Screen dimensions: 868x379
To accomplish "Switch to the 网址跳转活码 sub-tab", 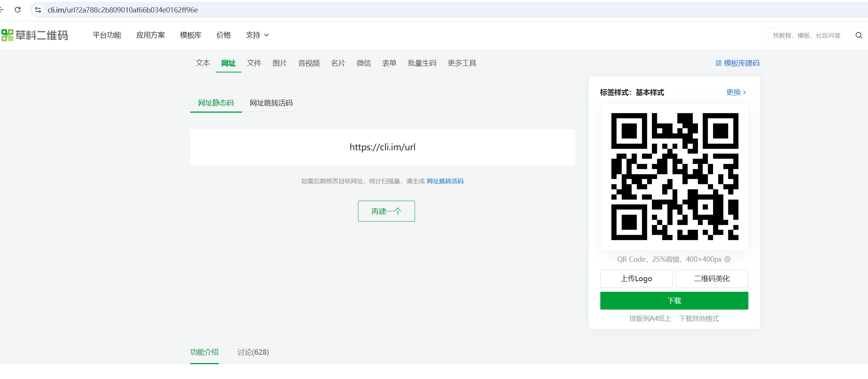I will coord(271,103).
